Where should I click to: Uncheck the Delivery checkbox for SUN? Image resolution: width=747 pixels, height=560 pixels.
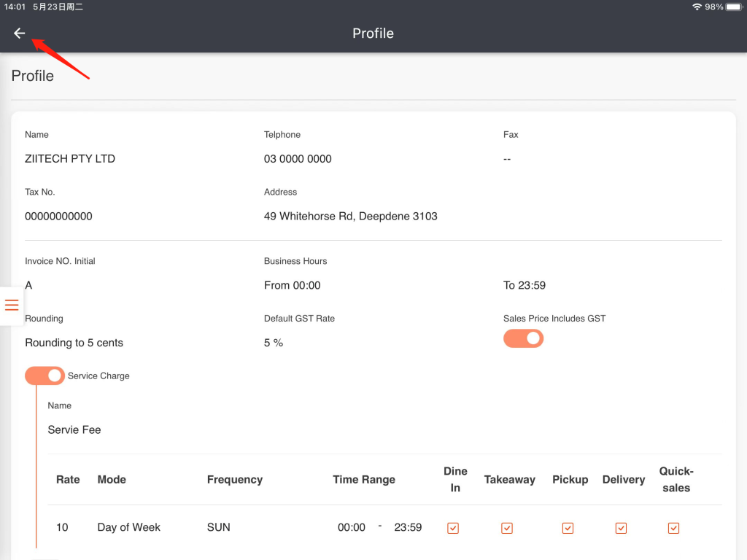pos(621,528)
